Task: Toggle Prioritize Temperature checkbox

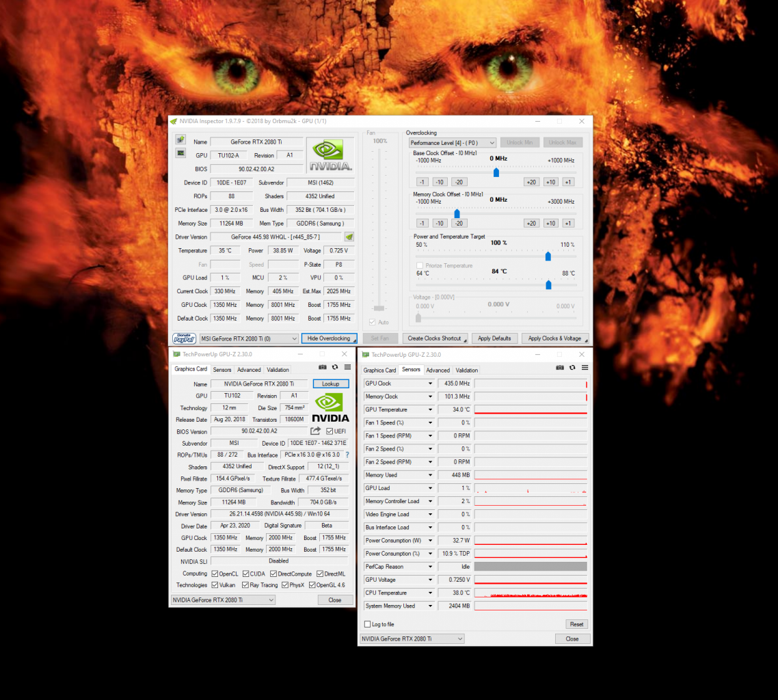Action: (420, 266)
